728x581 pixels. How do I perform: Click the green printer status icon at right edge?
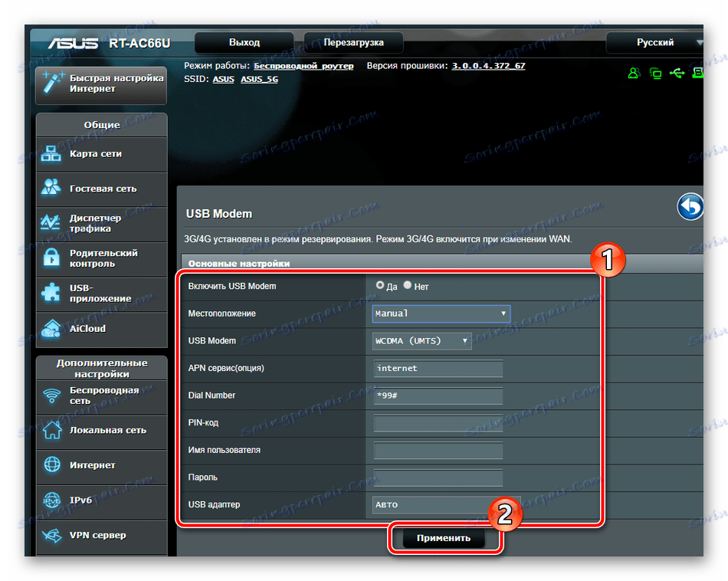pyautogui.click(x=697, y=73)
